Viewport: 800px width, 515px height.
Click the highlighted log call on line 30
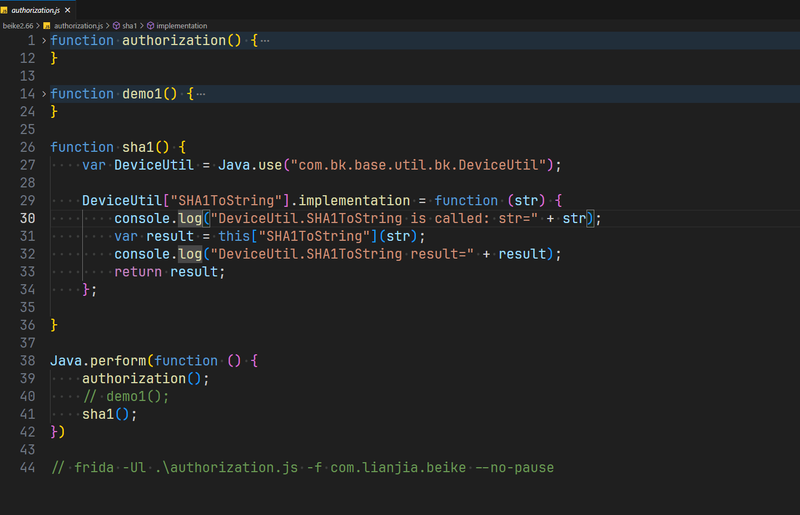[190, 218]
